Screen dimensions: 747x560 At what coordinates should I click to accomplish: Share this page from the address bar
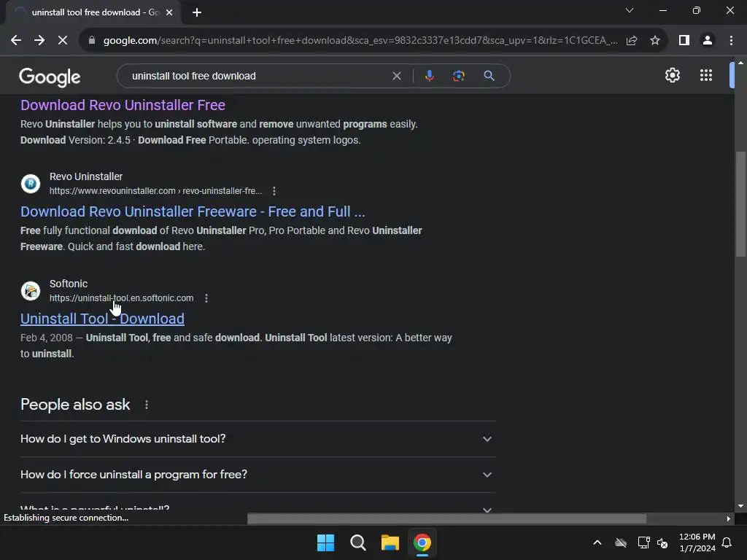632,41
